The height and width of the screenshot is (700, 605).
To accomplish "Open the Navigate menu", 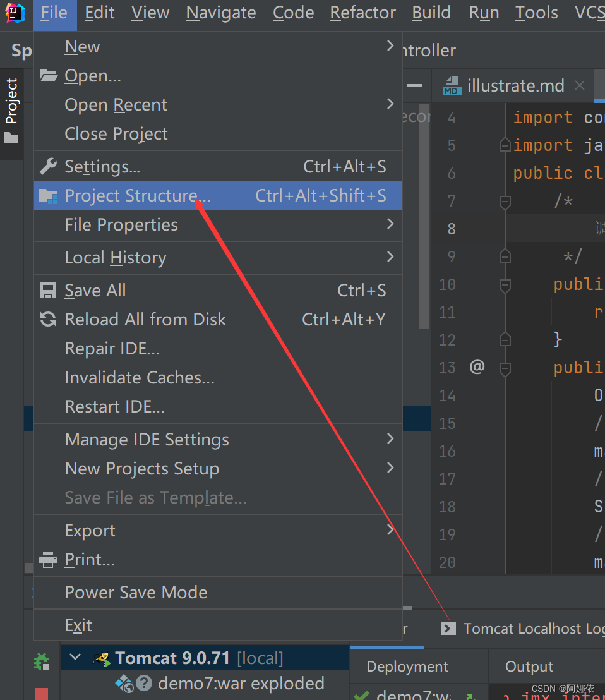I will click(x=221, y=13).
